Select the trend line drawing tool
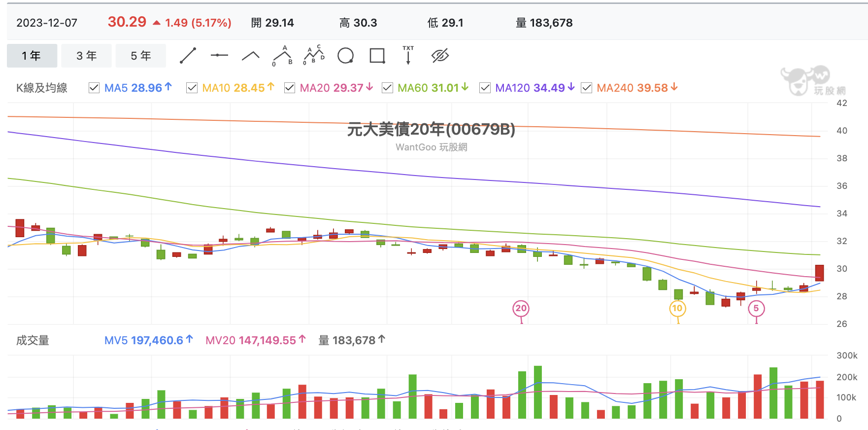Image resolution: width=868 pixels, height=430 pixels. point(188,56)
